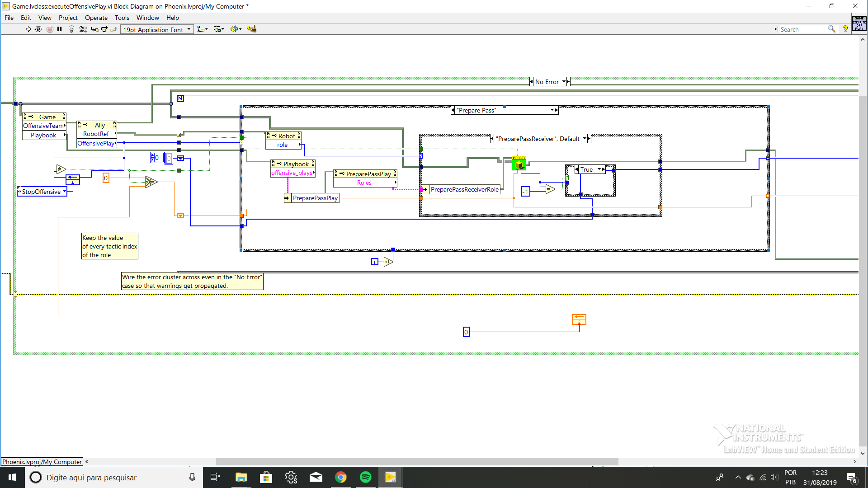Screen dimensions: 868x488
Task: Click the VI icon pane in corner
Action: 859,23
